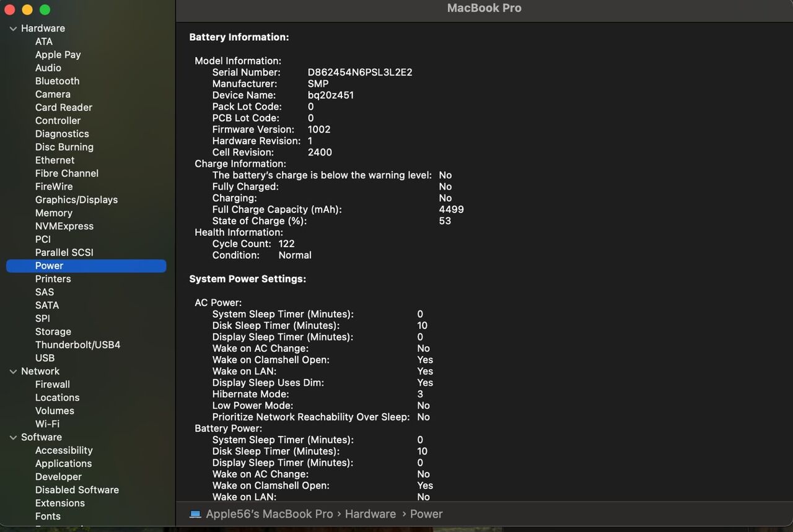Open Storage in the sidebar
The height and width of the screenshot is (532, 793).
pos(53,332)
